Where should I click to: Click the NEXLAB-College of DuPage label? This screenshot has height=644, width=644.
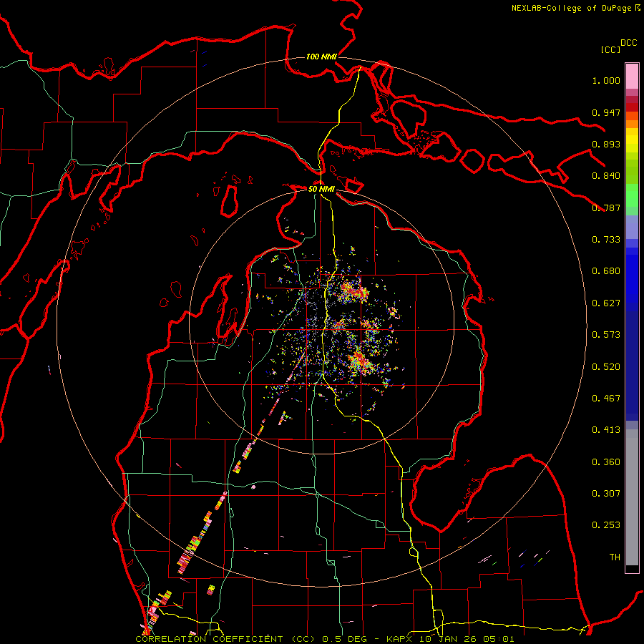point(572,8)
